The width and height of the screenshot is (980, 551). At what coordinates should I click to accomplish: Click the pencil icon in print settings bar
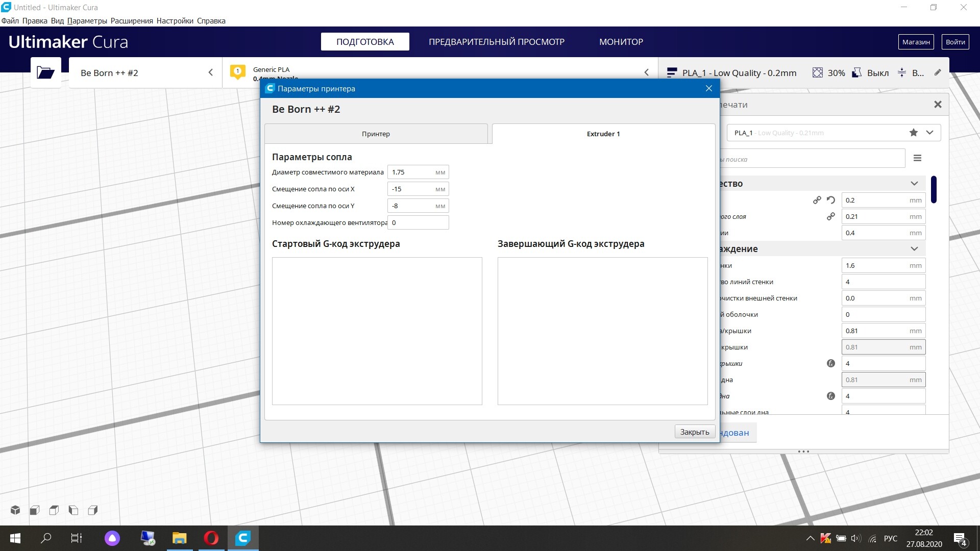pos(938,72)
